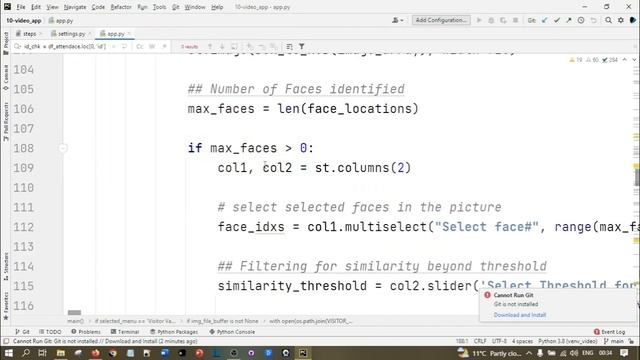640x360 pixels.
Task: Click the search options lines icon
Action: pos(289,47)
